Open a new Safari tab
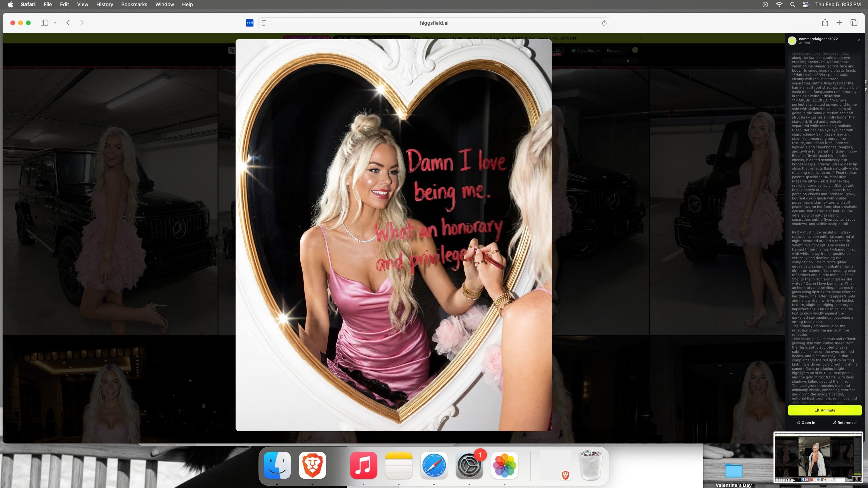 pos(839,23)
